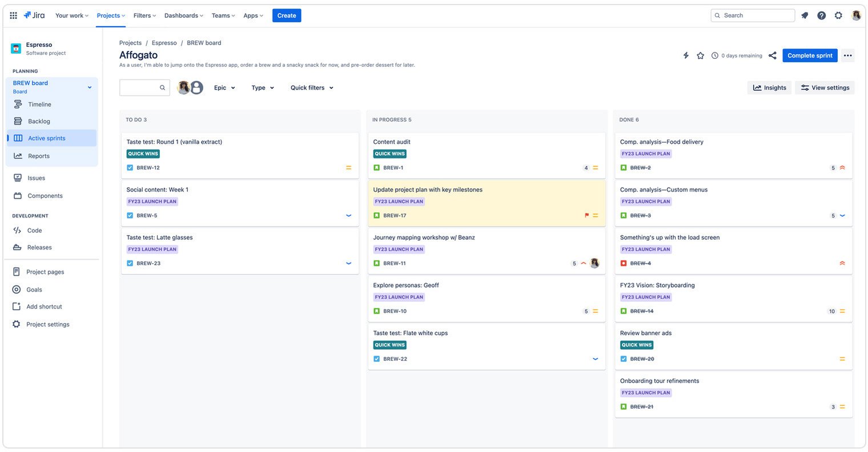The image size is (868, 452).
Task: Select Backlog from the planning sidebar
Action: [x=39, y=121]
